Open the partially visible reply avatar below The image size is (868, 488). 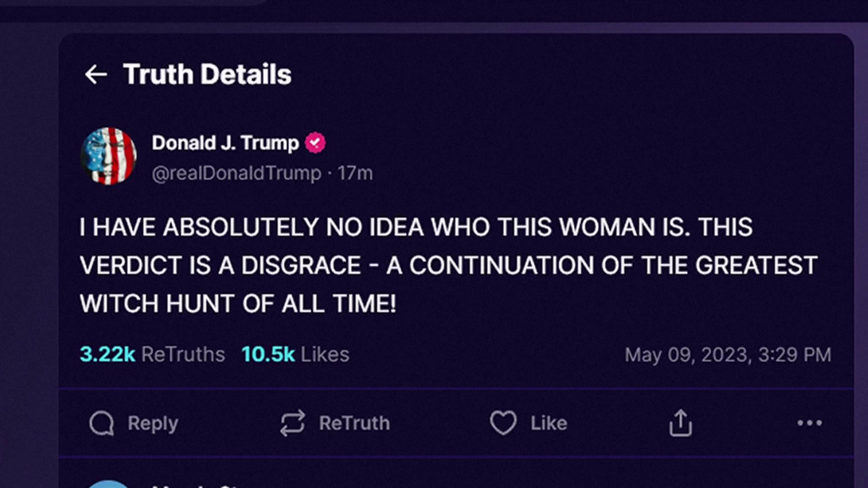coord(108,484)
